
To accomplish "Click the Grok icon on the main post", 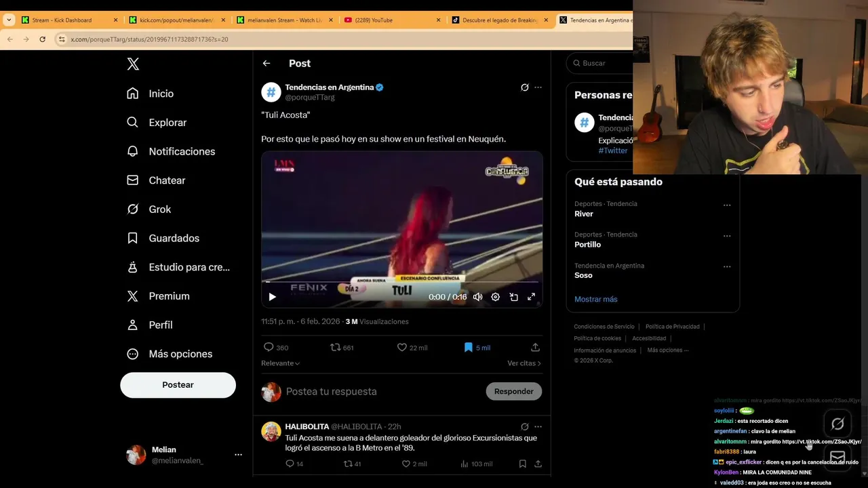I will click(x=524, y=87).
